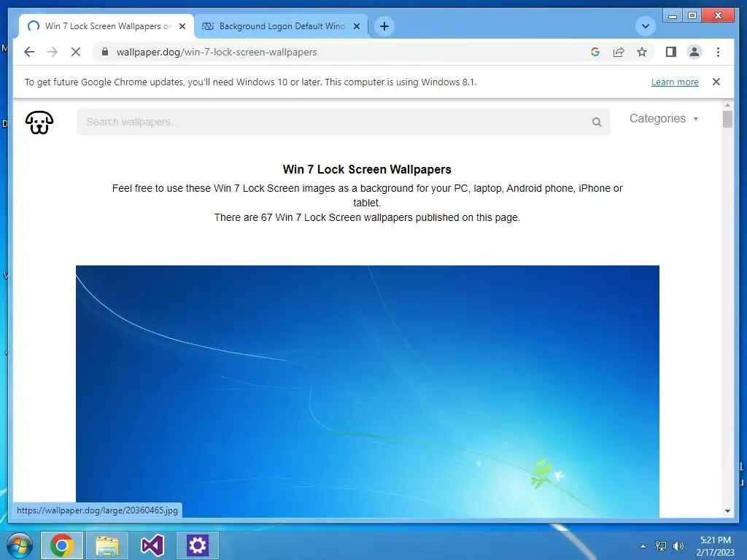
Task: Switch to Background Logon Default tab
Action: pyautogui.click(x=281, y=26)
